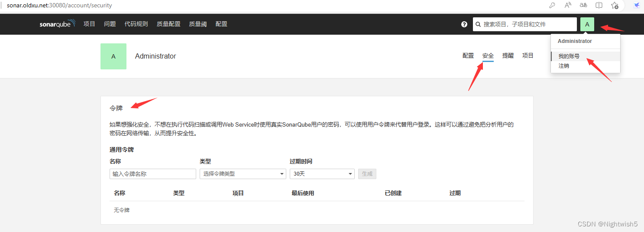Open the 问题 navigation menu

[110, 24]
